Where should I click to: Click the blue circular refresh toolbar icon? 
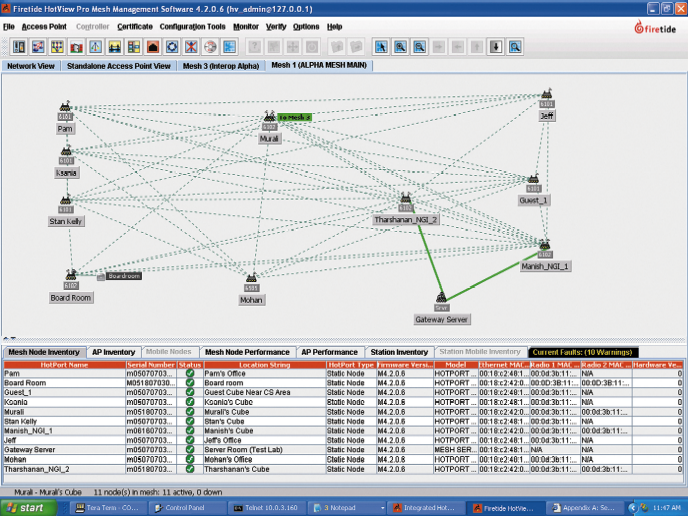(172, 47)
